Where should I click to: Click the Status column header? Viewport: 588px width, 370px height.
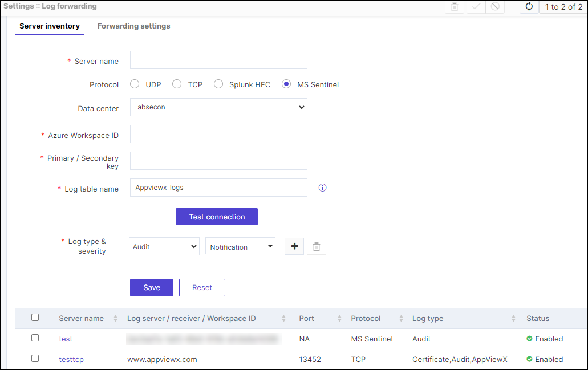[x=538, y=319]
